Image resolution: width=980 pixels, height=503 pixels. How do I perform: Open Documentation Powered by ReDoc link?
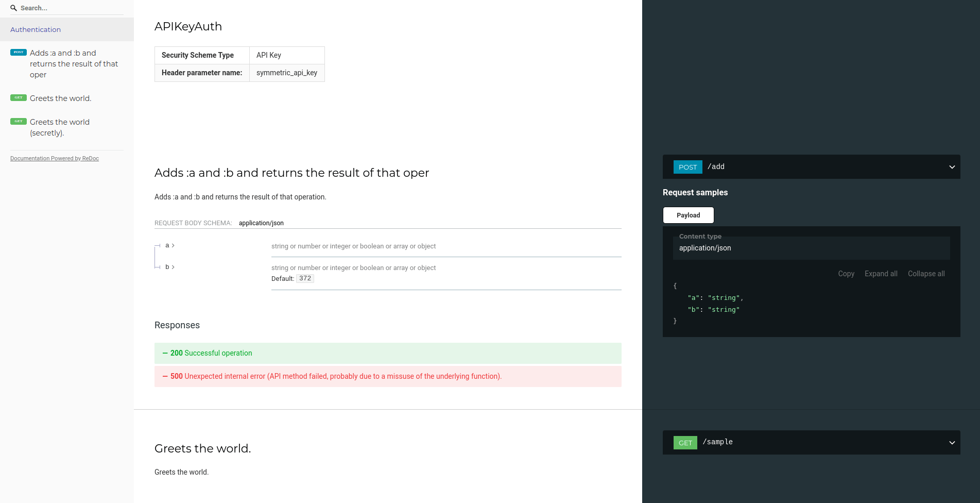pos(55,159)
